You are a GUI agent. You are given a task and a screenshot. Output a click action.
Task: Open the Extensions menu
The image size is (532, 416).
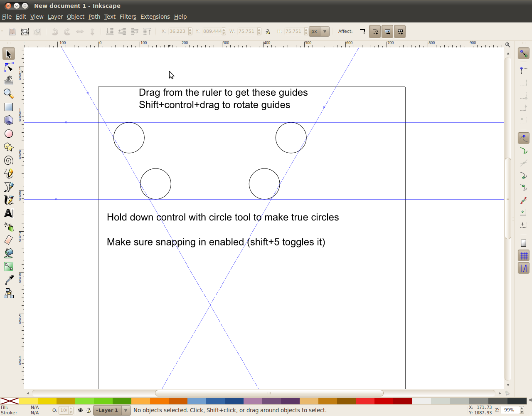coord(155,17)
